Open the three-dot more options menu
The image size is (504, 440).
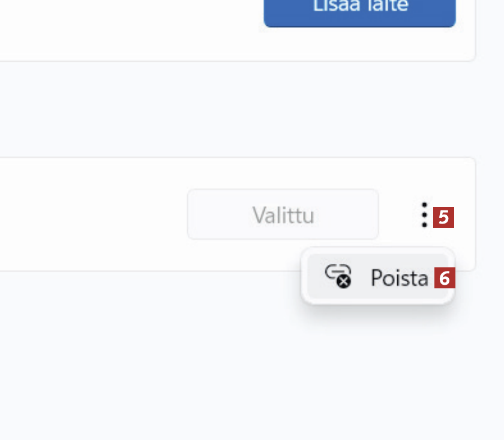[424, 215]
